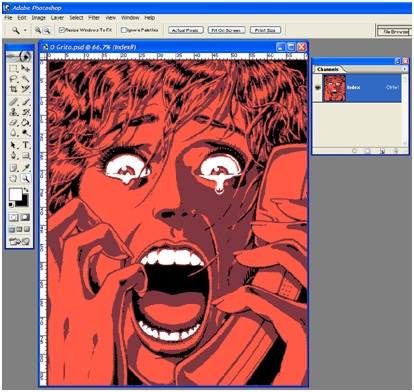
Task: Select the Crop tool
Action: (14, 89)
